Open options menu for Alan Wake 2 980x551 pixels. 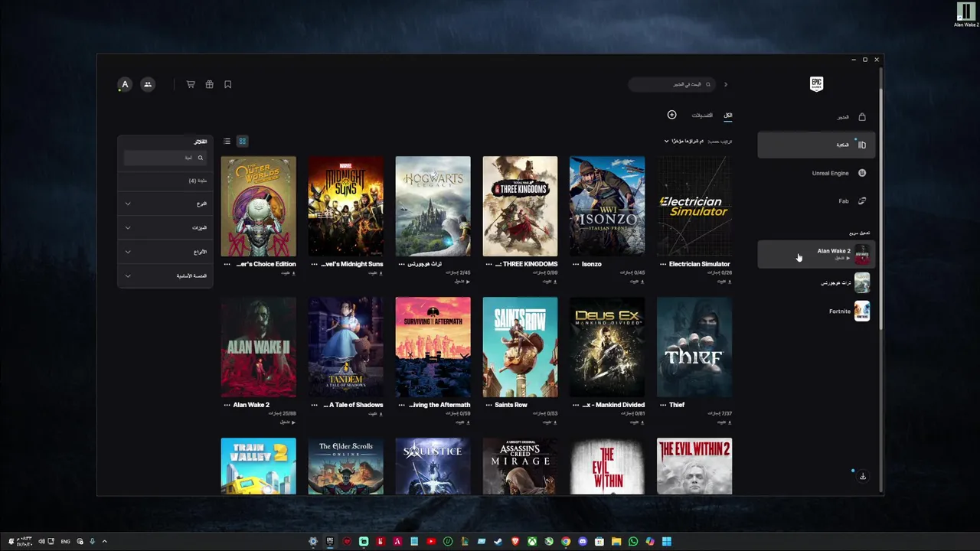click(227, 405)
